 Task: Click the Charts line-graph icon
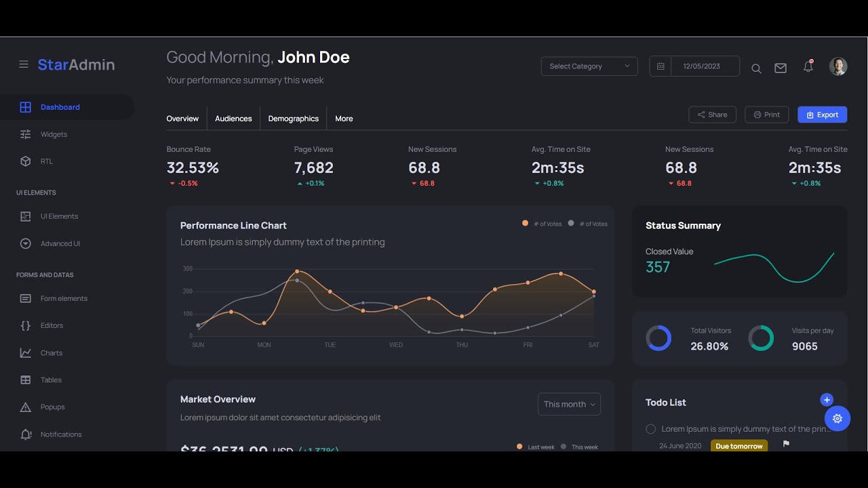click(26, 352)
